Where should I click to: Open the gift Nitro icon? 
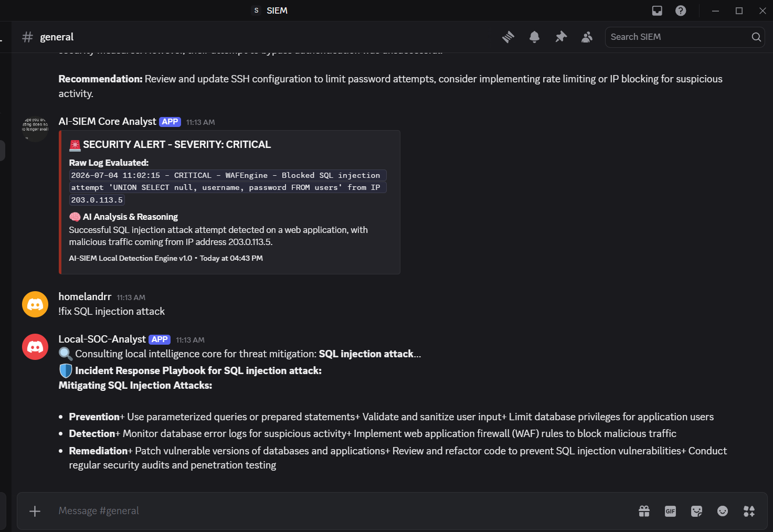tap(644, 511)
